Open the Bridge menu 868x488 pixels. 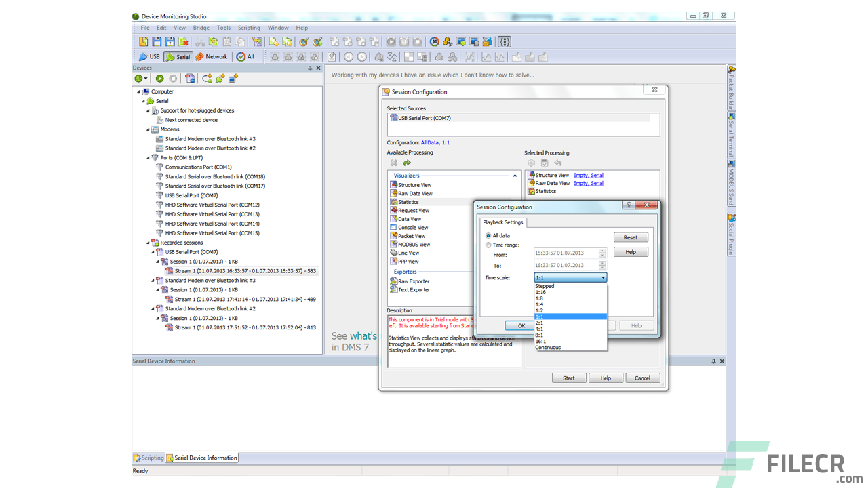[x=201, y=28]
